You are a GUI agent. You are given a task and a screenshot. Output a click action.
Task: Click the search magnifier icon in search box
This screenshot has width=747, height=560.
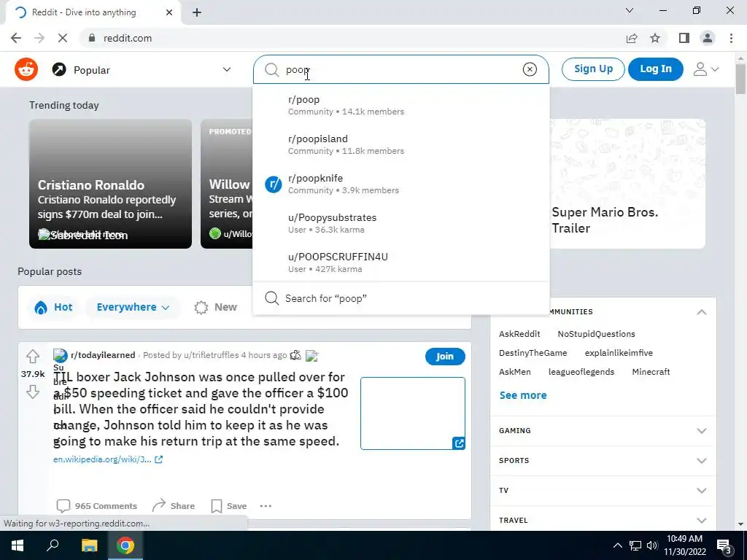(x=271, y=69)
